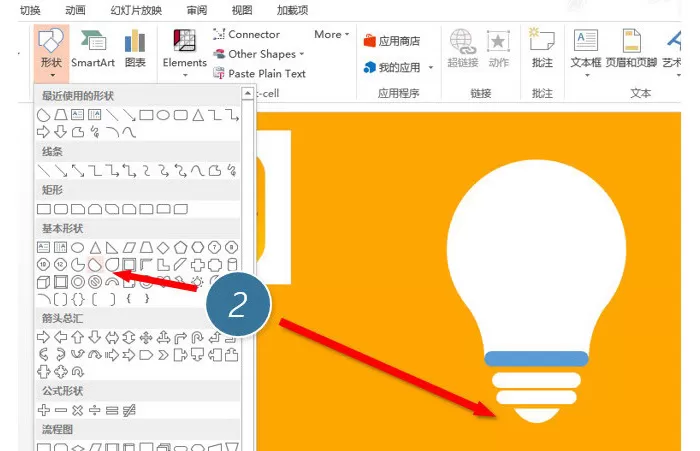Pick the parallelogram shape
The height and width of the screenshot is (451, 700).
129,247
